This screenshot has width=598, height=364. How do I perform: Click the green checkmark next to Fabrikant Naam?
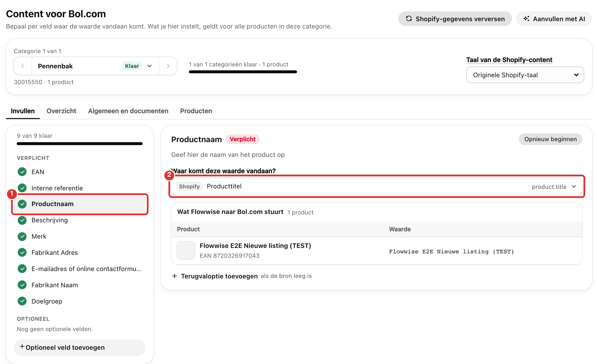pyautogui.click(x=22, y=285)
